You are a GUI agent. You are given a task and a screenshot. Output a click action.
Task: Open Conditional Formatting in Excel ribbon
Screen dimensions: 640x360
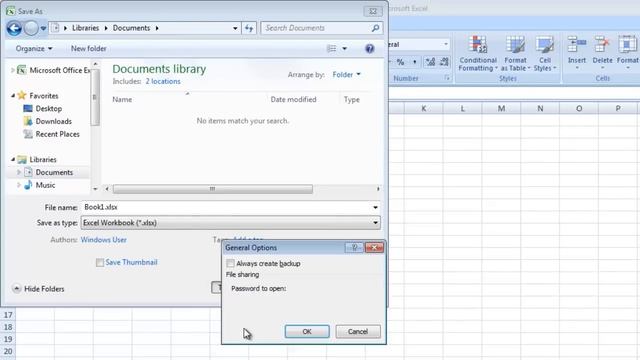pos(478,53)
